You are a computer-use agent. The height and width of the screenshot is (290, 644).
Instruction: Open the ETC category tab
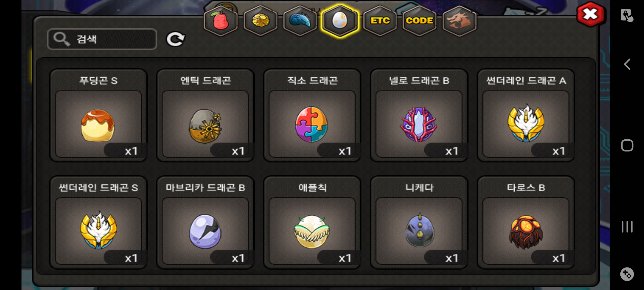(x=380, y=21)
